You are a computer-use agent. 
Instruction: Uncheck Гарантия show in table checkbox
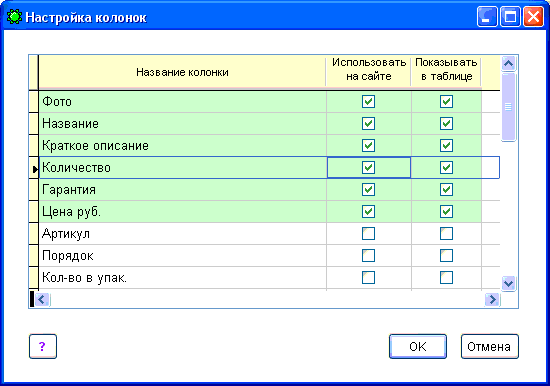coord(446,189)
